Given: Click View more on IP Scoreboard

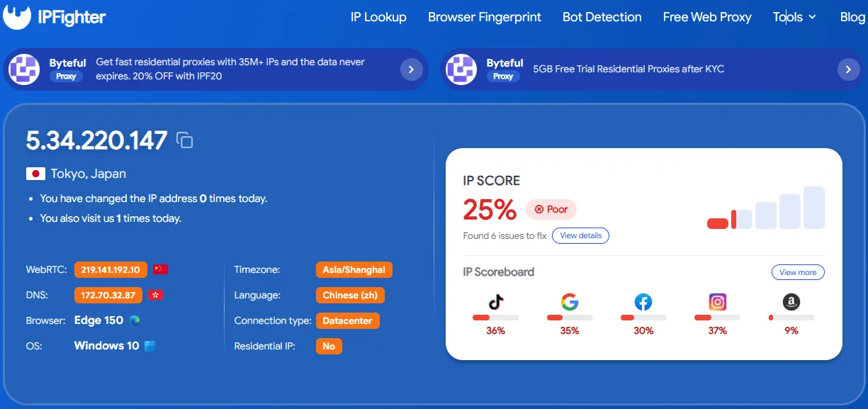Looking at the screenshot, I should (x=798, y=272).
